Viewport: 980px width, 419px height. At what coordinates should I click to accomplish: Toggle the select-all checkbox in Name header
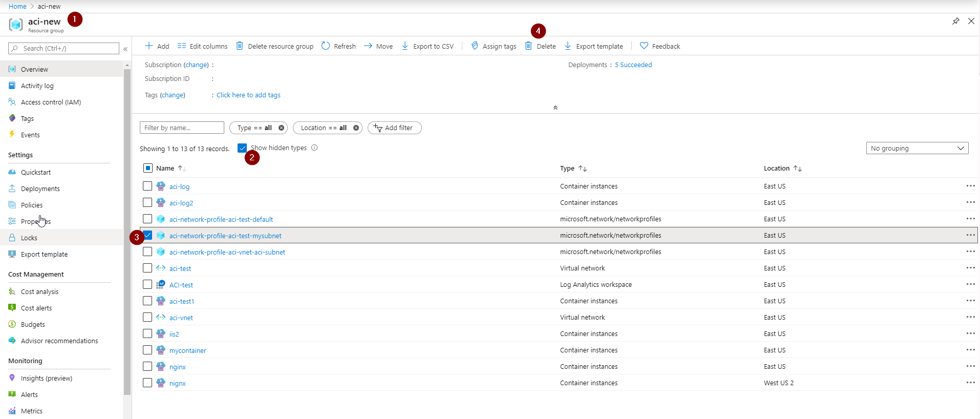[x=148, y=168]
